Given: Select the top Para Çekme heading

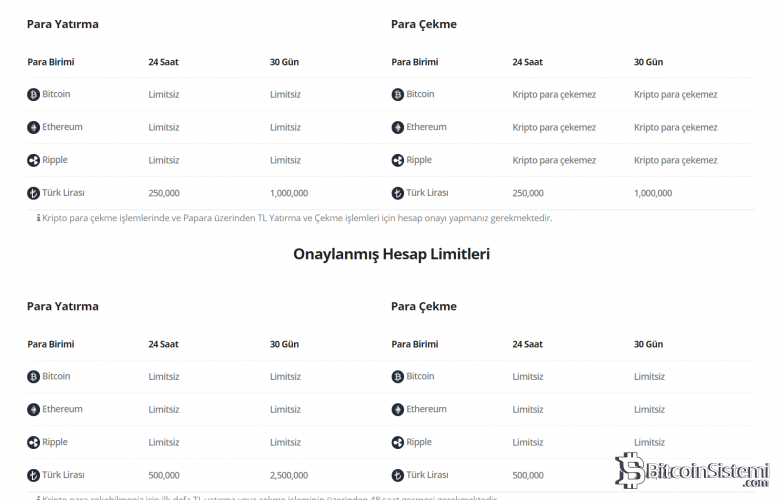Looking at the screenshot, I should click(x=424, y=24).
